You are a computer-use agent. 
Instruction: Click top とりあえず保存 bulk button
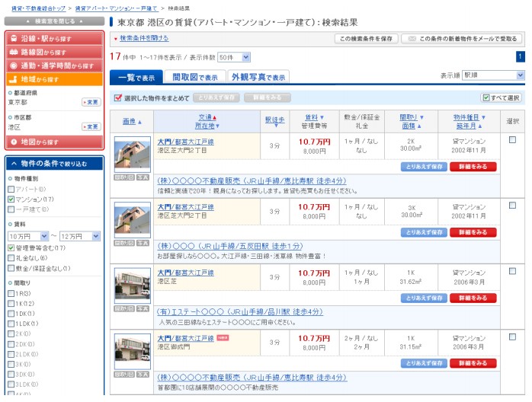(216, 97)
